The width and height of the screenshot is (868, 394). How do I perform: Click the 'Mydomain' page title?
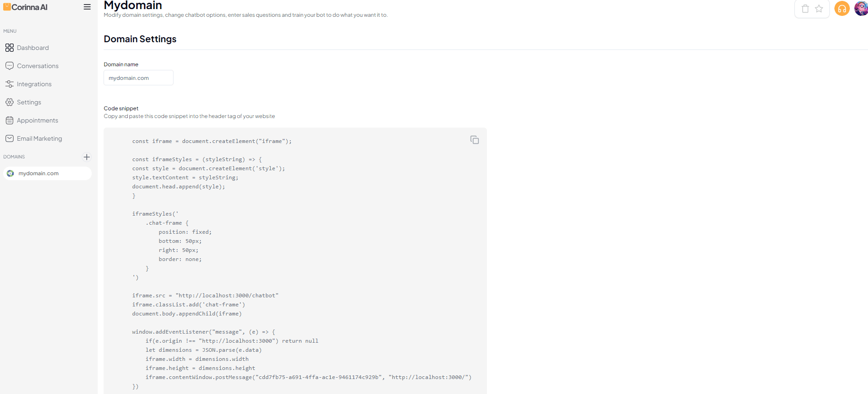[133, 5]
